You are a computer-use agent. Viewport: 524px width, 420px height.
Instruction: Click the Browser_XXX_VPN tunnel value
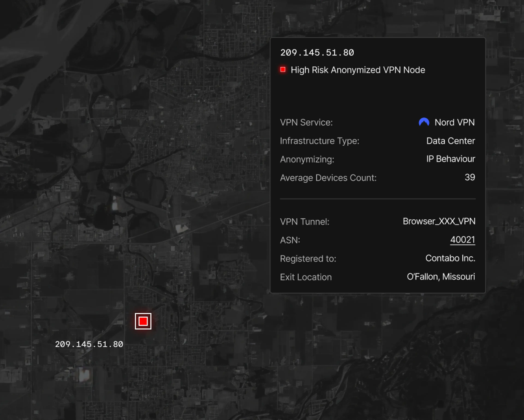click(439, 221)
